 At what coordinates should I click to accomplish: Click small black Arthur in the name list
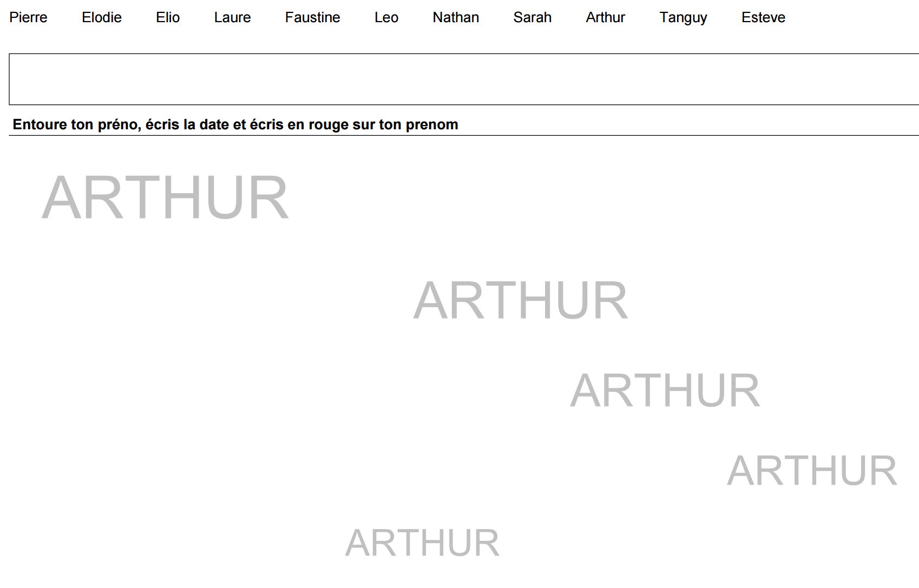click(x=605, y=17)
